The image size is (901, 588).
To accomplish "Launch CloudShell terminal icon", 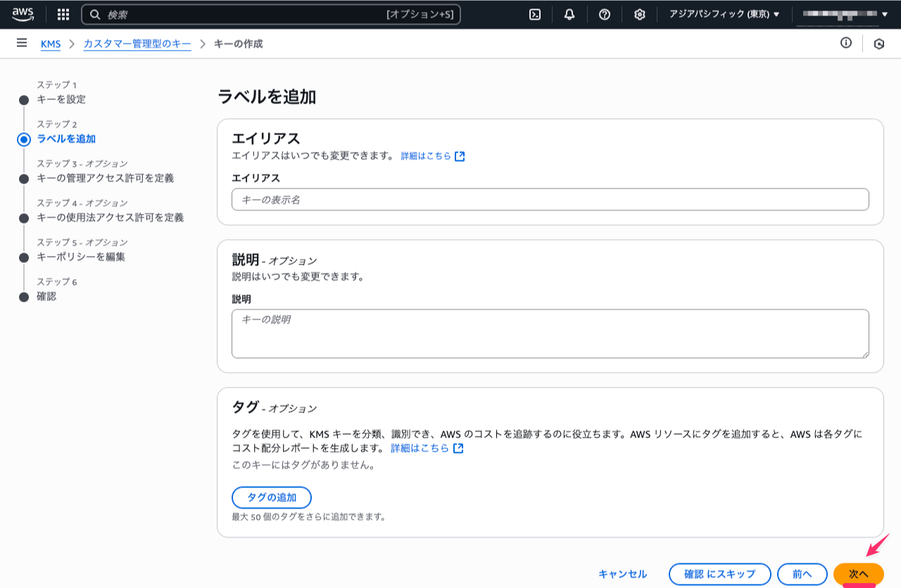I will click(535, 14).
